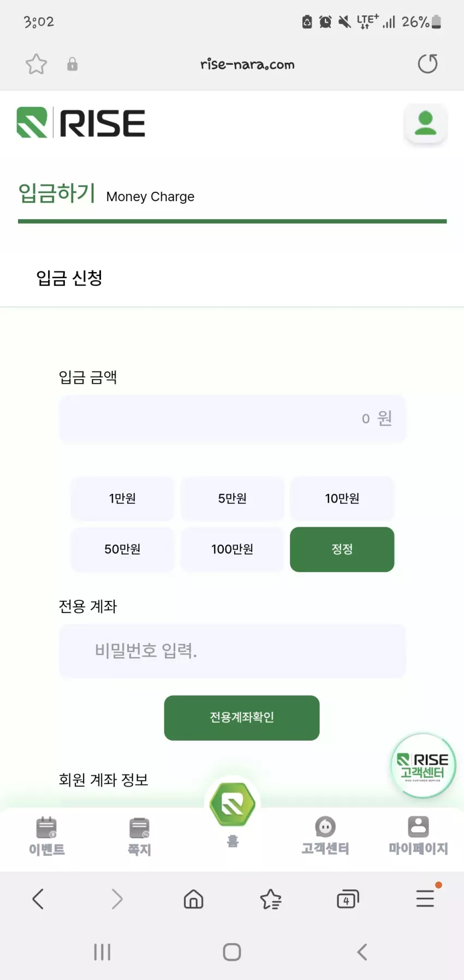The width and height of the screenshot is (464, 980).
Task: Go to 이벤트 in bottom navigation
Action: point(47,836)
